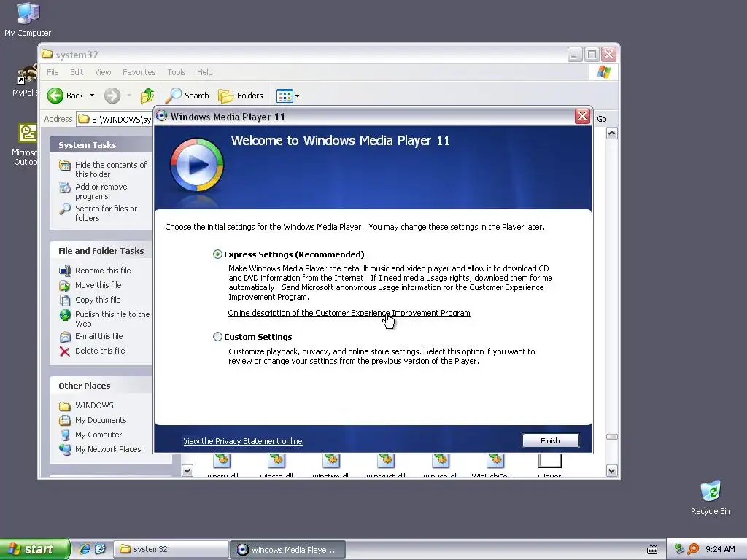Click scroll down arrow in file list

pyautogui.click(x=612, y=471)
